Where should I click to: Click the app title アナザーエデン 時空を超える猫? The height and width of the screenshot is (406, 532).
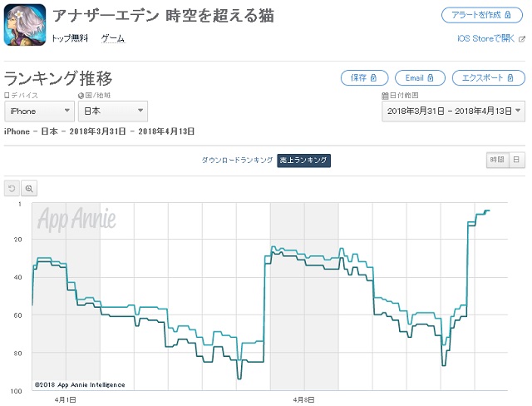click(x=163, y=16)
